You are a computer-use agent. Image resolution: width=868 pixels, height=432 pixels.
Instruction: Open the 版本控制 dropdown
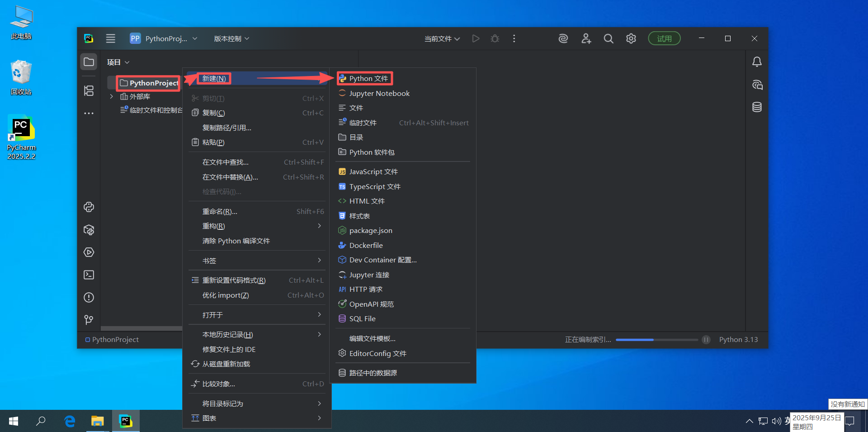tap(231, 38)
